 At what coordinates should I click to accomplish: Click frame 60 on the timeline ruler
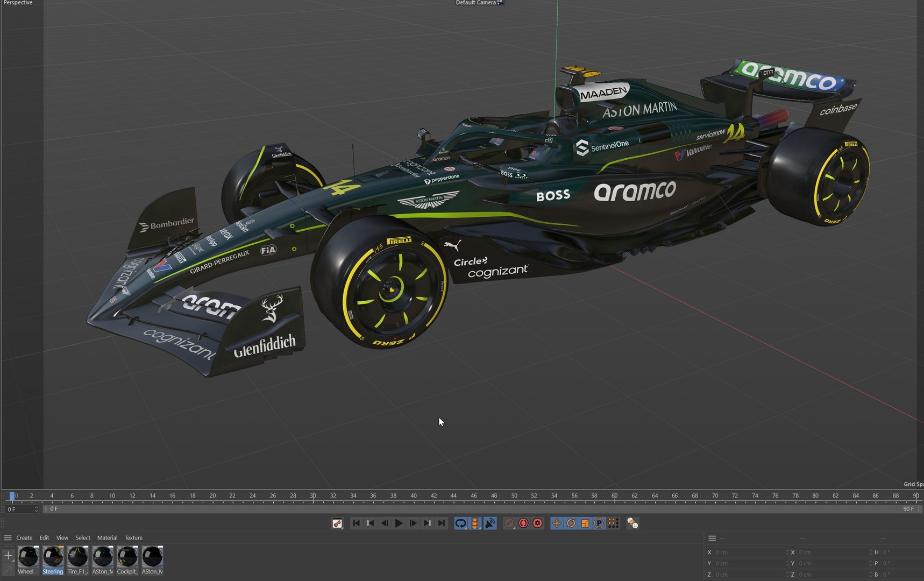tap(614, 496)
